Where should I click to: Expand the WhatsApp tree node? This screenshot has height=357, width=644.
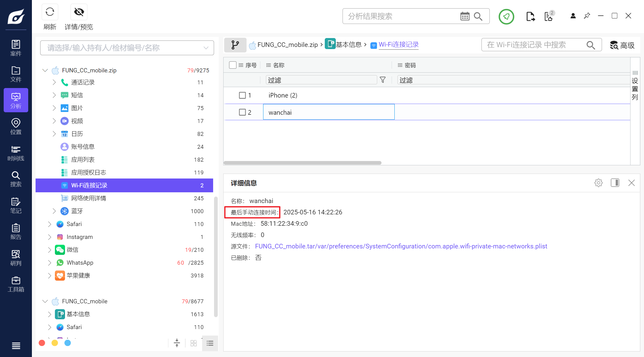click(49, 263)
